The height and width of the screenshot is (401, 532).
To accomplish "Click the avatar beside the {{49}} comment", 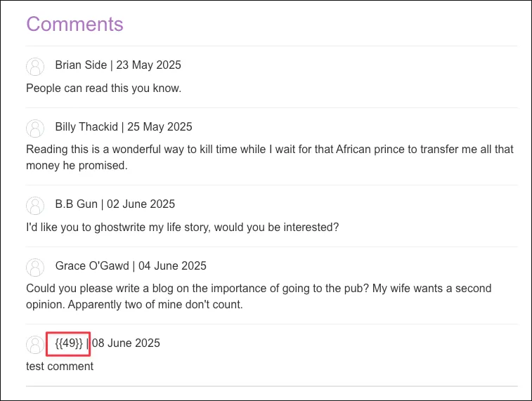I will [x=35, y=344].
